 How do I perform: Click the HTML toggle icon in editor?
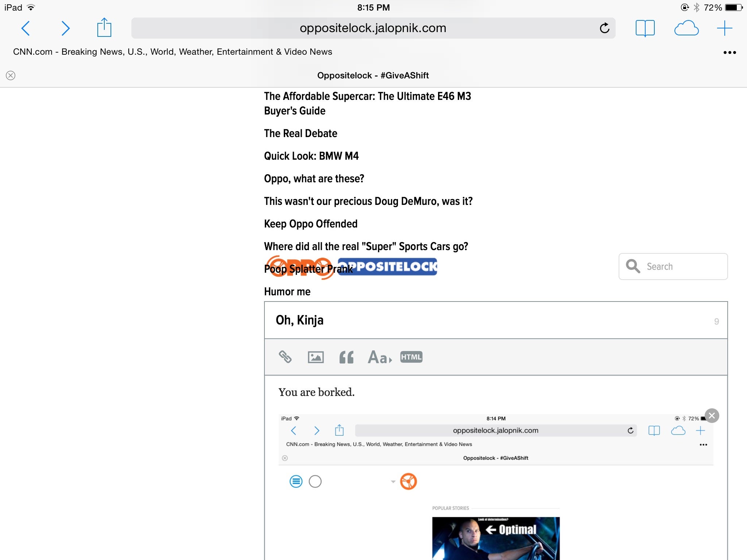pos(412,357)
